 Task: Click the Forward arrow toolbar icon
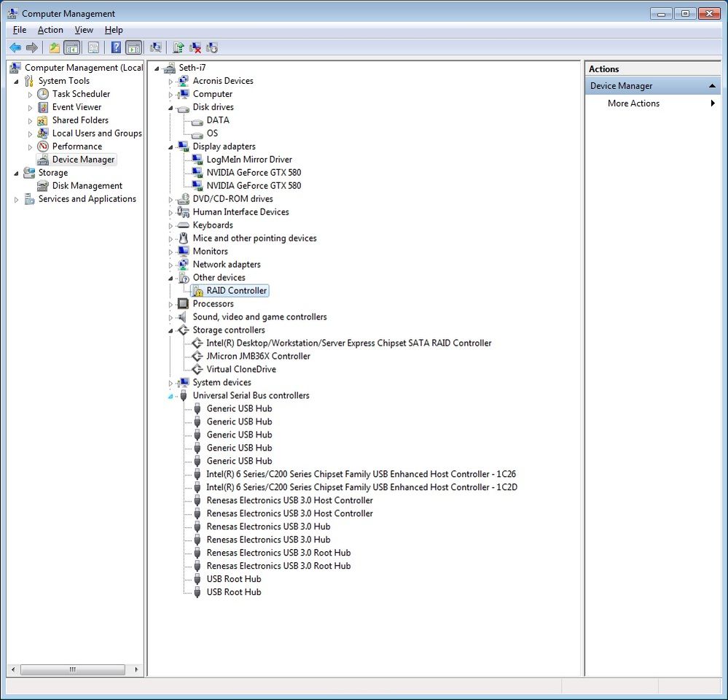pos(32,47)
